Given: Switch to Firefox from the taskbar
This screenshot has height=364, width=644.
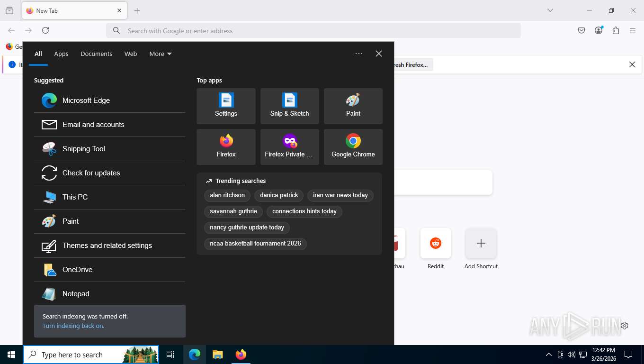Looking at the screenshot, I should click(x=241, y=355).
